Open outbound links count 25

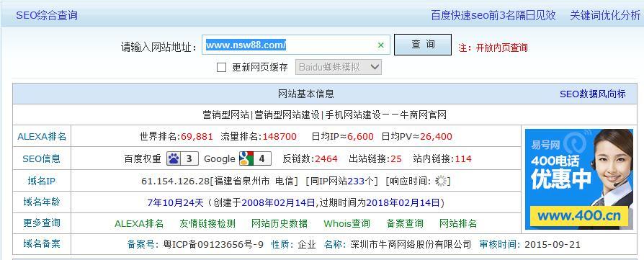396,159
